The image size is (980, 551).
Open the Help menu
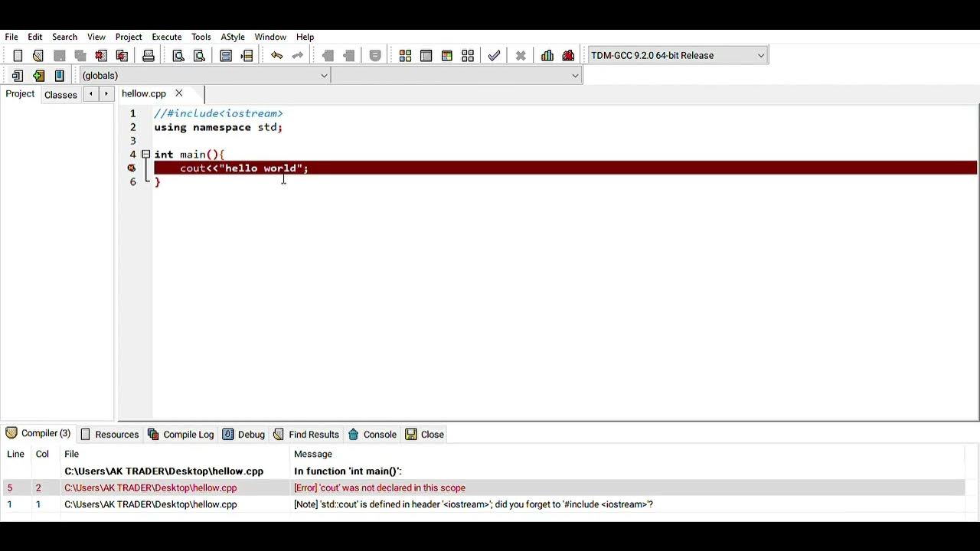305,37
